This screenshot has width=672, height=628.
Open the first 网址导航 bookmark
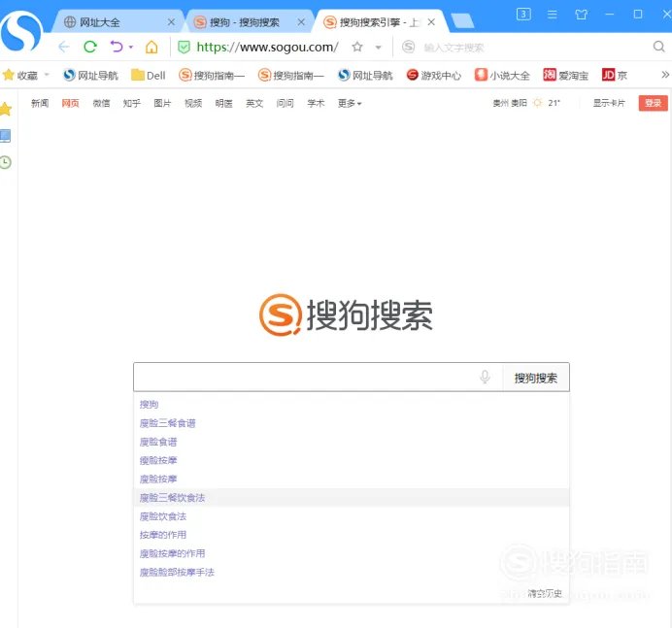coord(90,76)
